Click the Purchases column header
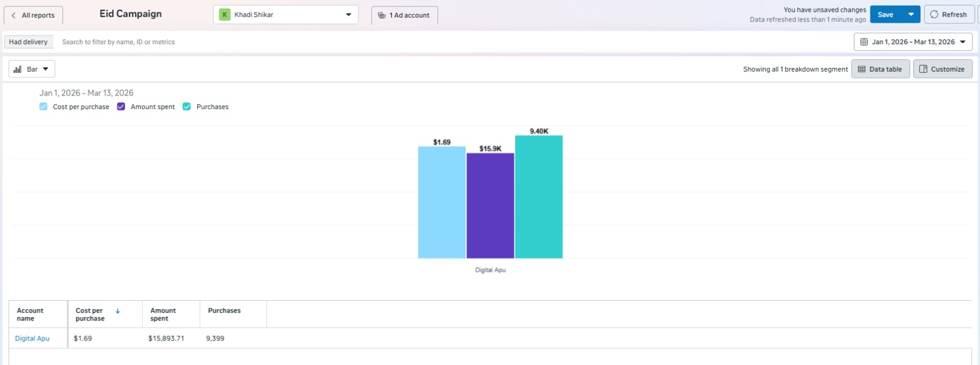Screen dimensions: 980x365 point(224,310)
